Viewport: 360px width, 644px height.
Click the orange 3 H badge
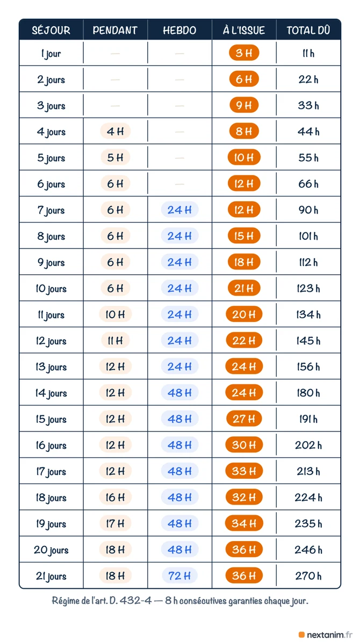pyautogui.click(x=244, y=53)
